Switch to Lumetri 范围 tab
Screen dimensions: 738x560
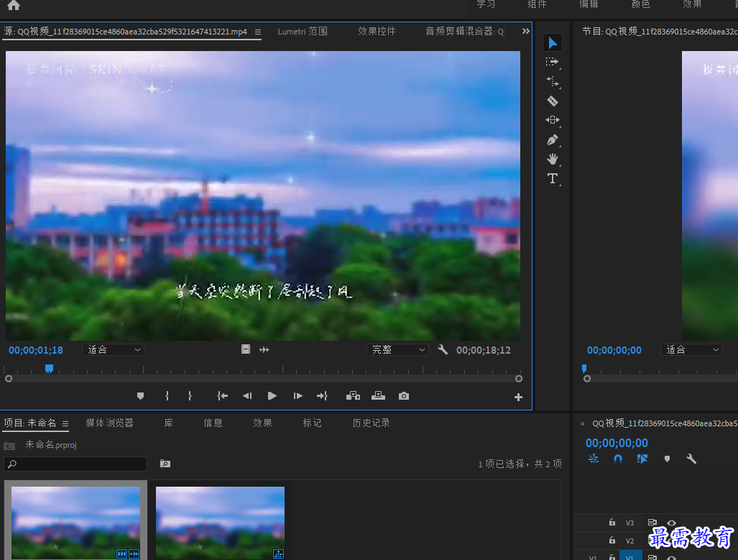[x=302, y=32]
